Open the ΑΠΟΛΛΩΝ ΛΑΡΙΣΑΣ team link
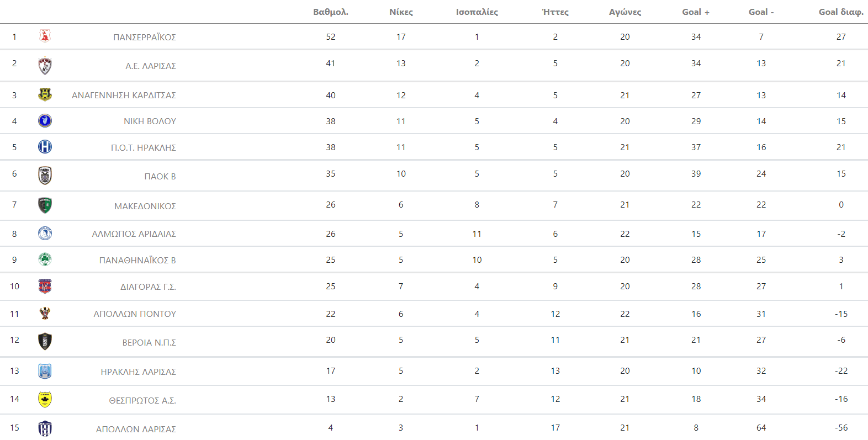The image size is (868, 440). (x=136, y=430)
